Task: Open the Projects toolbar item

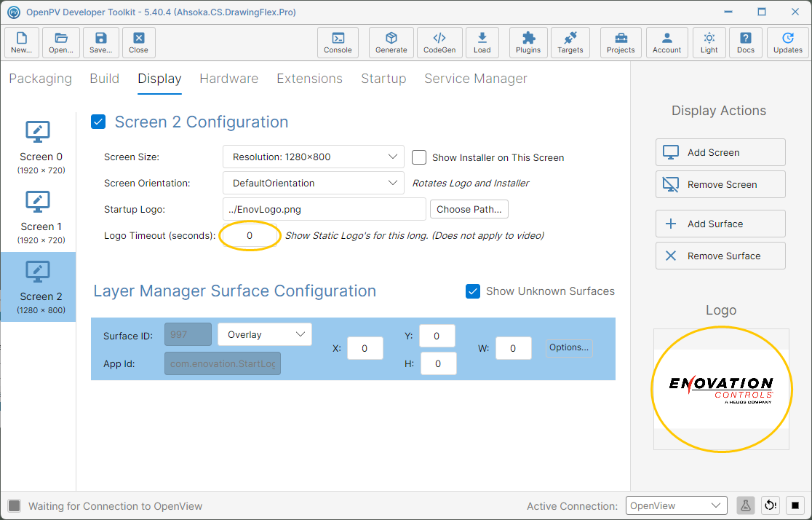Action: [x=621, y=42]
